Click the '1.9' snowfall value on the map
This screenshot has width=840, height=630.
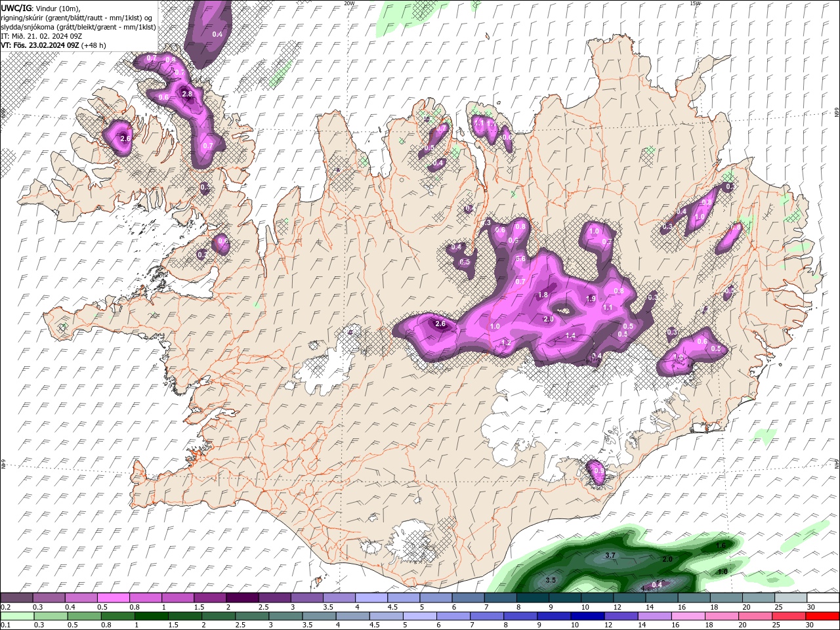click(590, 299)
